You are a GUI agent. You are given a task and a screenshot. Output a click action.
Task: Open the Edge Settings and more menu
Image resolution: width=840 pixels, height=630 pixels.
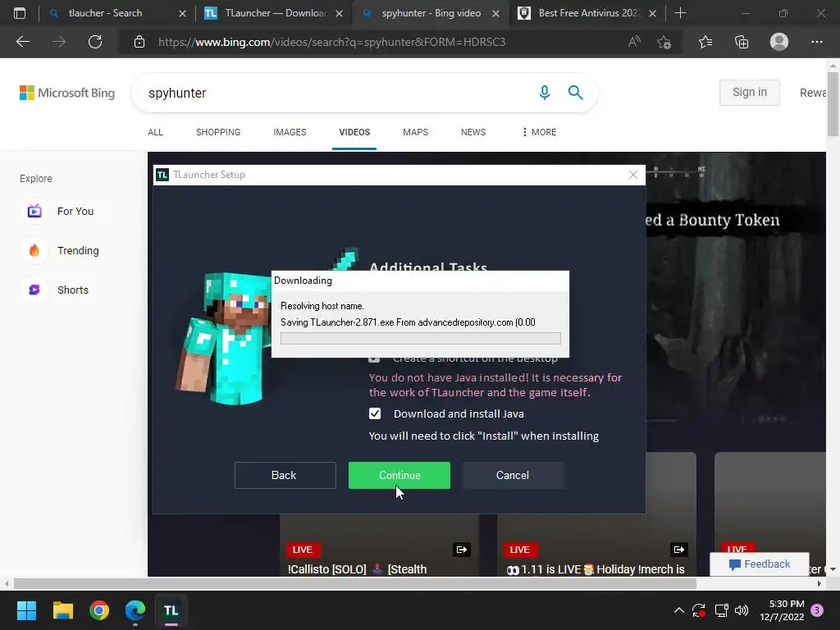816,42
